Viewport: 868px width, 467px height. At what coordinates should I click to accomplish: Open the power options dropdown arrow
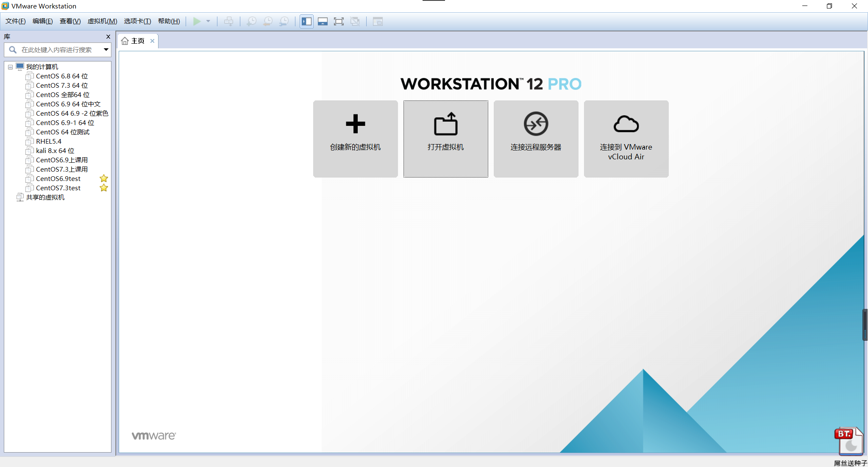[208, 21]
